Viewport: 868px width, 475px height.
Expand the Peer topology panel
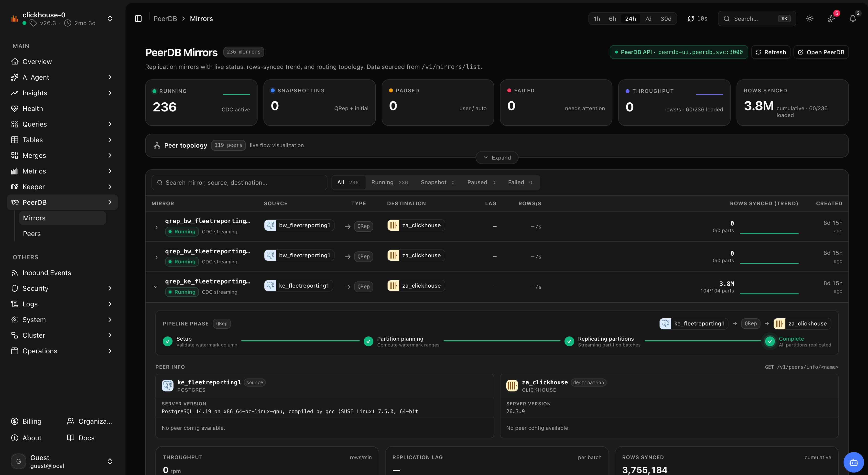point(497,158)
